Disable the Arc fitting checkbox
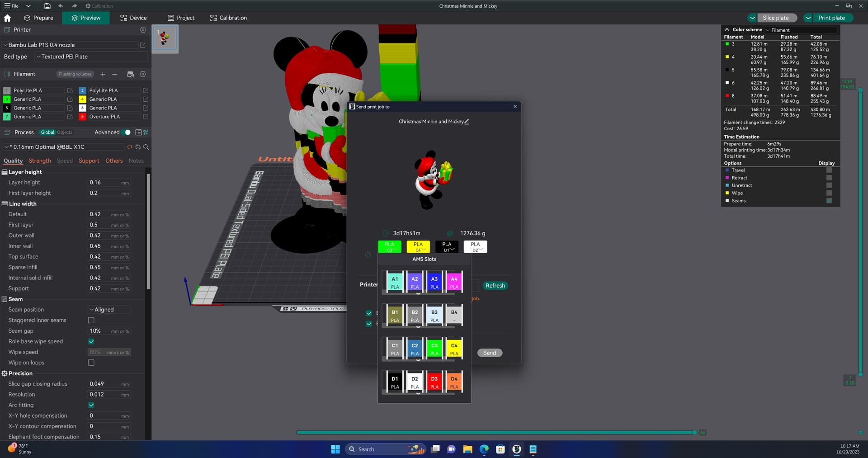The height and width of the screenshot is (458, 868). point(91,405)
